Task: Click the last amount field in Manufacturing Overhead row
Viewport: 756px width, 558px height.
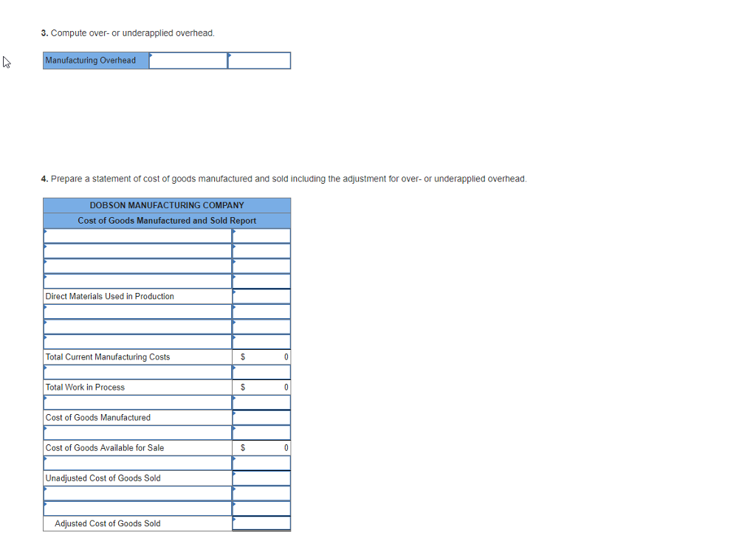Action: pos(259,61)
